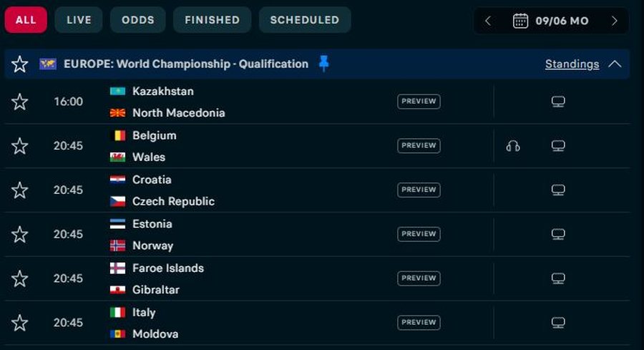Go to the previous day
Image resolution: width=644 pixels, height=350 pixels.
click(488, 21)
